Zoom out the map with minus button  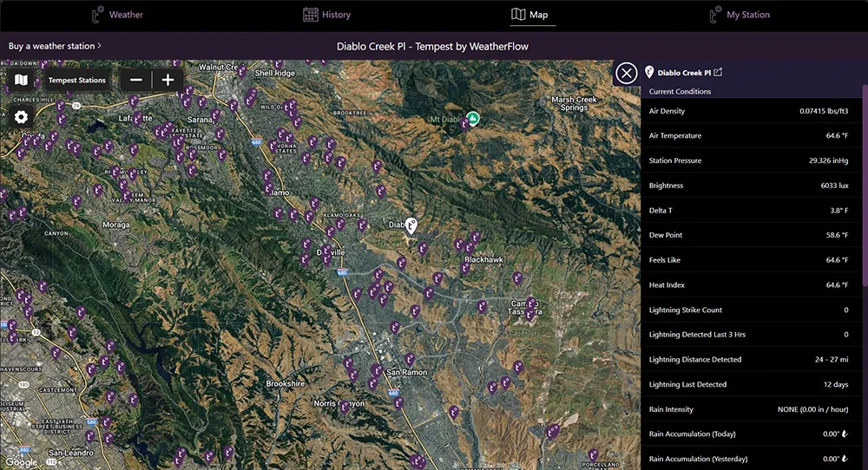tap(135, 81)
